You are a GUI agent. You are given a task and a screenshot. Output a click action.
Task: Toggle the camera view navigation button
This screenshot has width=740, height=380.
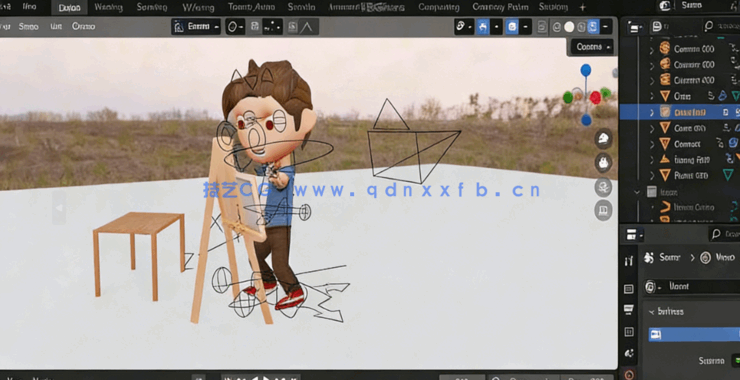click(x=603, y=187)
